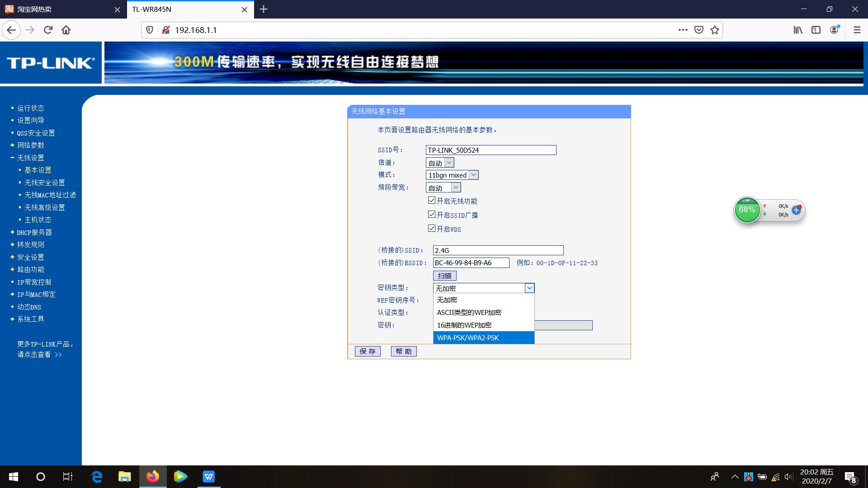868x488 pixels.
Task: Bookmark this page using the star icon
Action: point(714,30)
